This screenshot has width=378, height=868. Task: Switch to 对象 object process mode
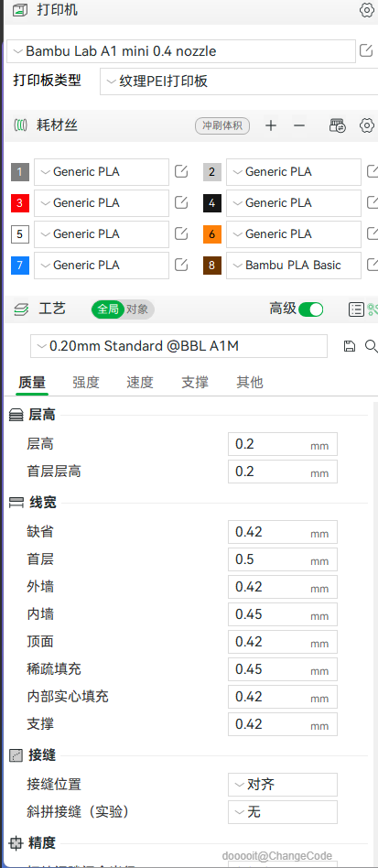tap(138, 309)
